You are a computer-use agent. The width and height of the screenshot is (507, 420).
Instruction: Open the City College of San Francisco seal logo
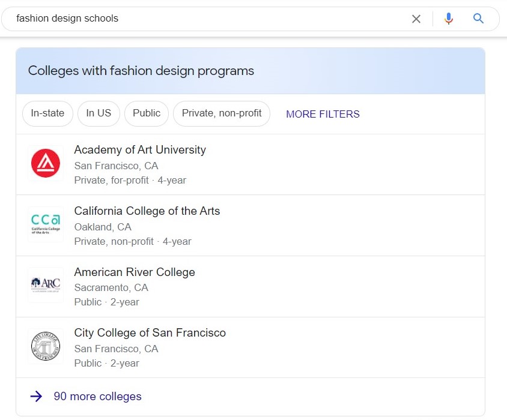click(x=46, y=346)
